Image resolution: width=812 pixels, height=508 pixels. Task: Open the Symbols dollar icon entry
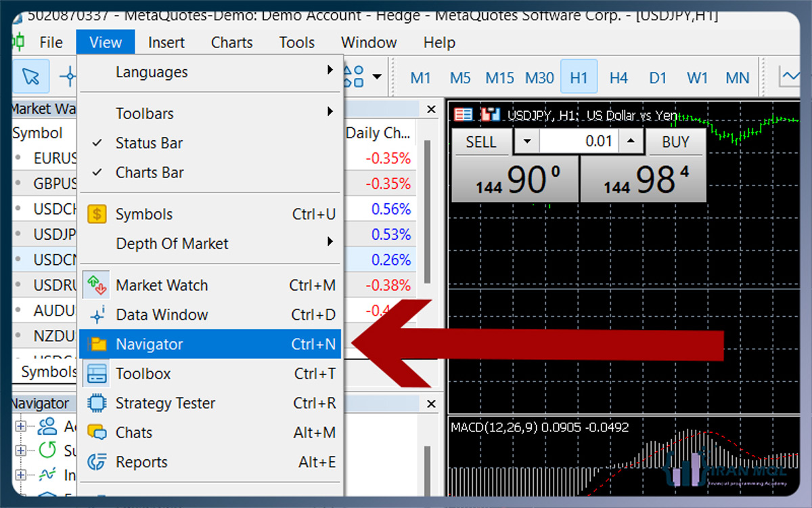(97, 215)
